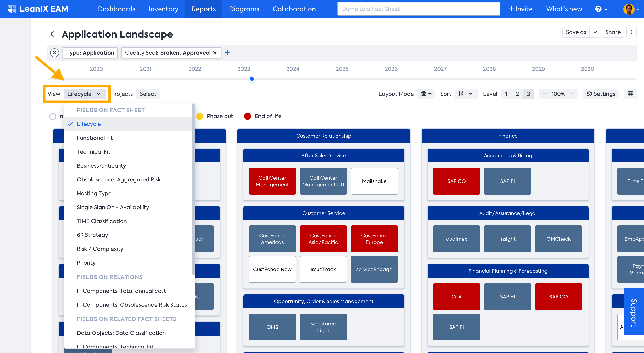Set hierarchy Level to 2
644x353 pixels.
517,94
